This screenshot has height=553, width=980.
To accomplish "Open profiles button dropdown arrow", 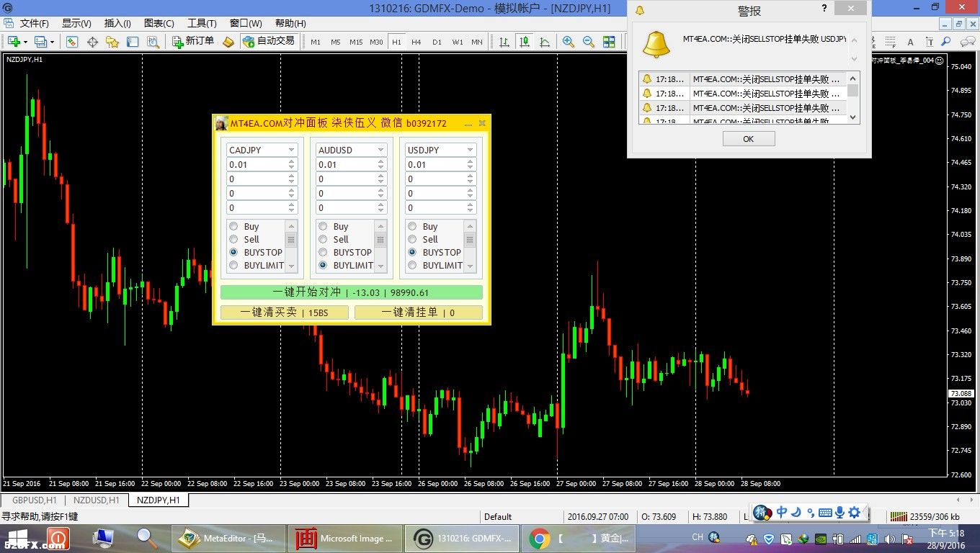I will 53,42.
